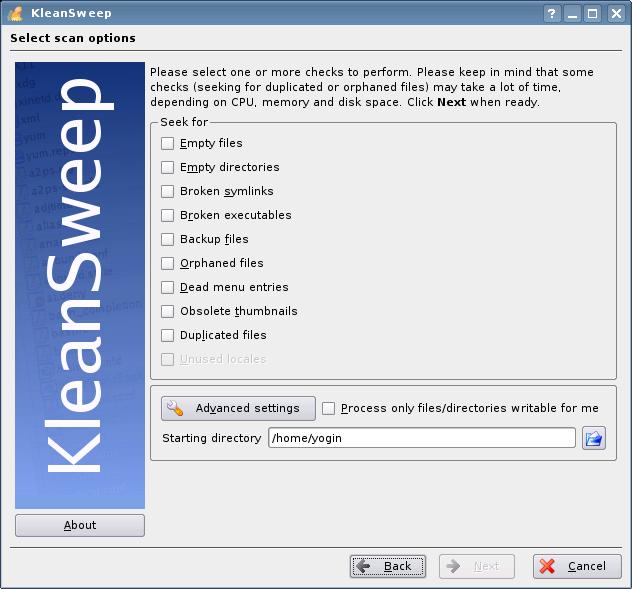Click the help question mark button
The width and height of the screenshot is (632, 589).
point(552,14)
